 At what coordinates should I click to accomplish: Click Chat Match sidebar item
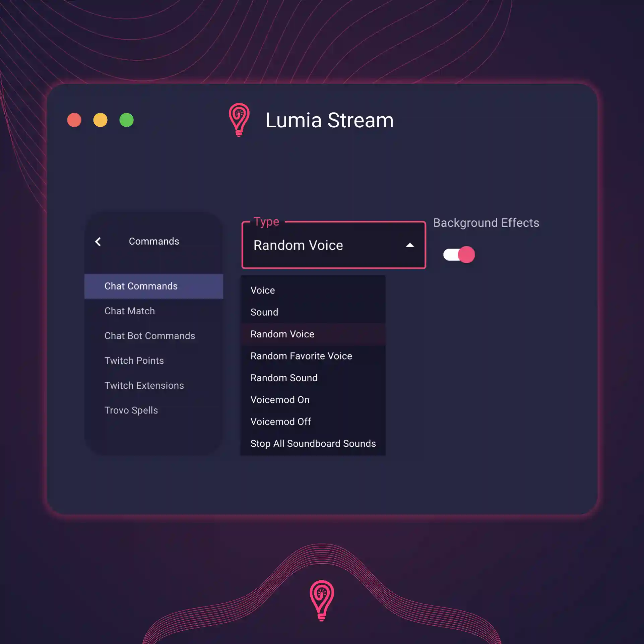[129, 311]
